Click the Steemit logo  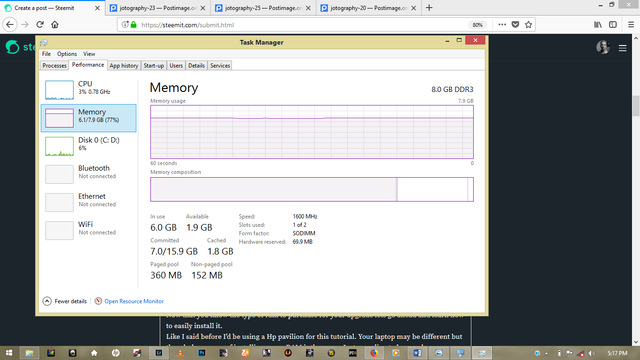click(x=20, y=47)
